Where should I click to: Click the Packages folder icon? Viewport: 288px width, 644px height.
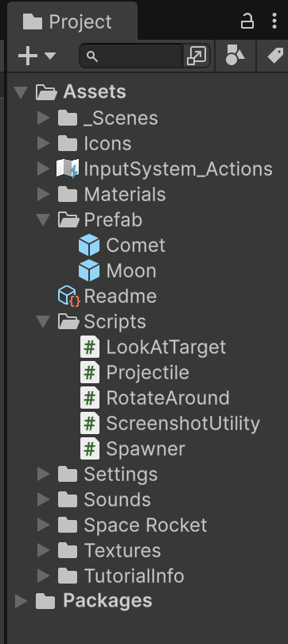coord(45,602)
